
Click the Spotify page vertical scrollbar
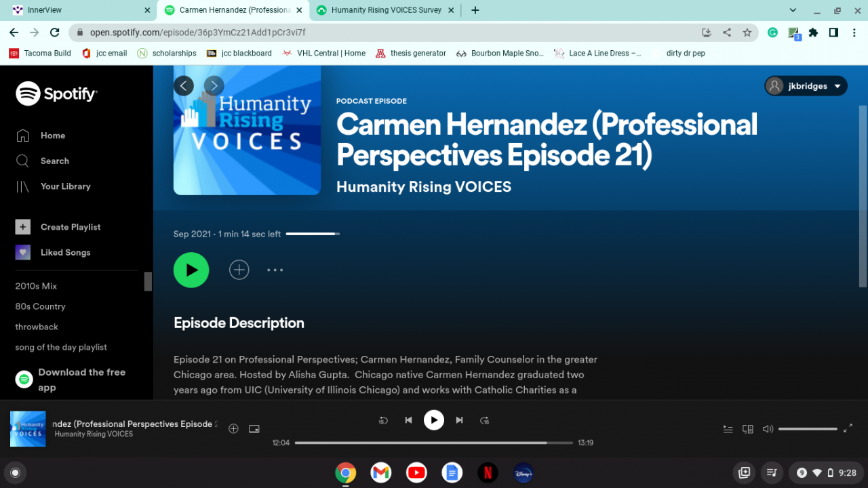click(863, 197)
